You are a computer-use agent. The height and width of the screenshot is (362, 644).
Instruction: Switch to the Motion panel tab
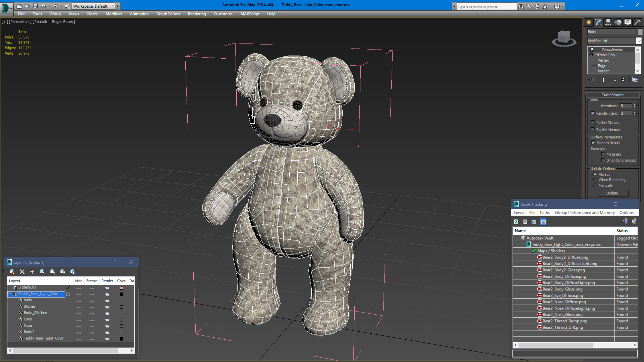coord(618,23)
